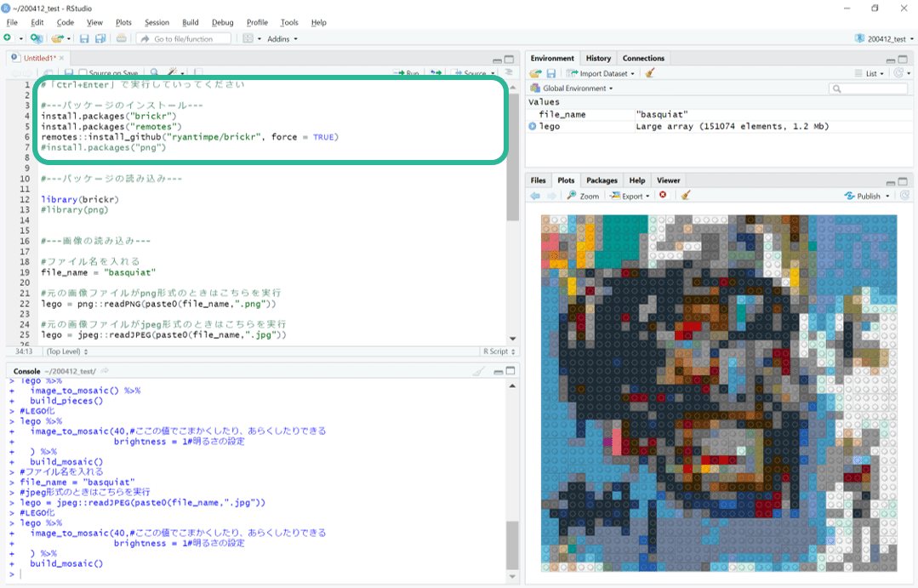Click the code tools magic wand icon
The height and width of the screenshot is (588, 918).
click(x=174, y=72)
